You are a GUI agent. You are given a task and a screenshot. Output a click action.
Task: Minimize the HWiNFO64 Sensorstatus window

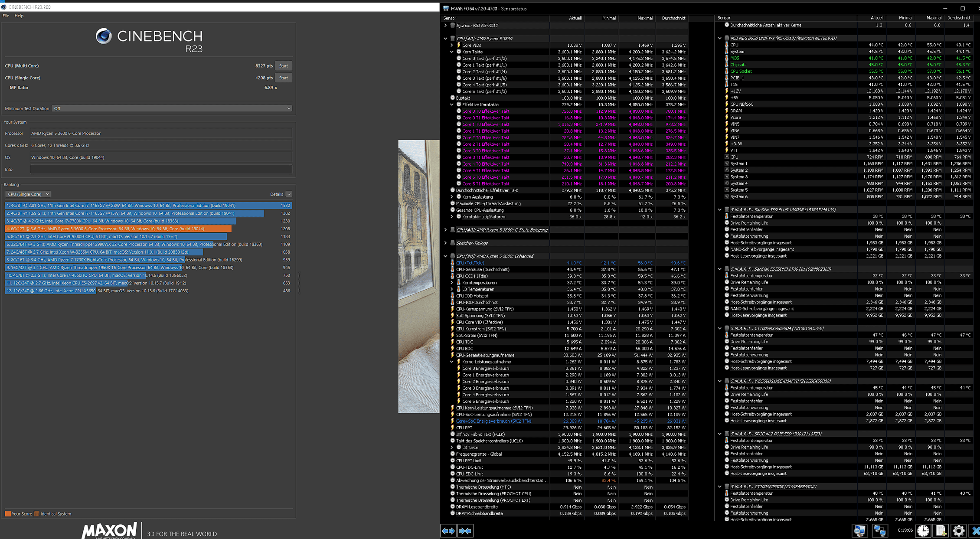click(945, 8)
